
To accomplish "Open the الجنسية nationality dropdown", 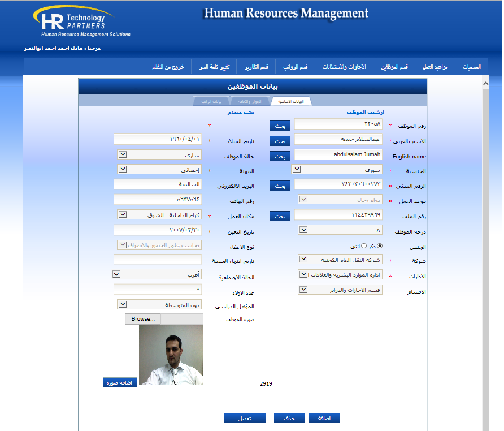I will tap(297, 169).
